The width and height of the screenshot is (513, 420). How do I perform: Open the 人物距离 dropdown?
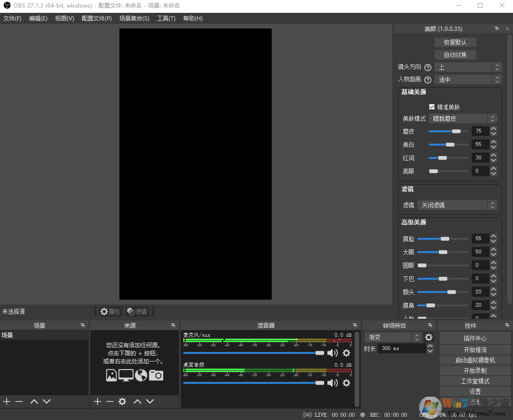click(468, 79)
